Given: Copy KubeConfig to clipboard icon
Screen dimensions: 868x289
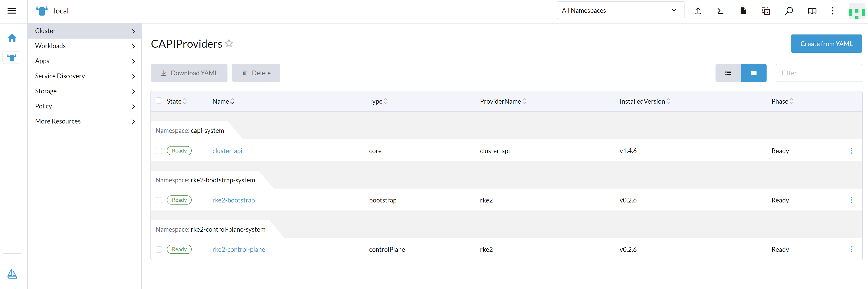Looking at the screenshot, I should pyautogui.click(x=766, y=11).
